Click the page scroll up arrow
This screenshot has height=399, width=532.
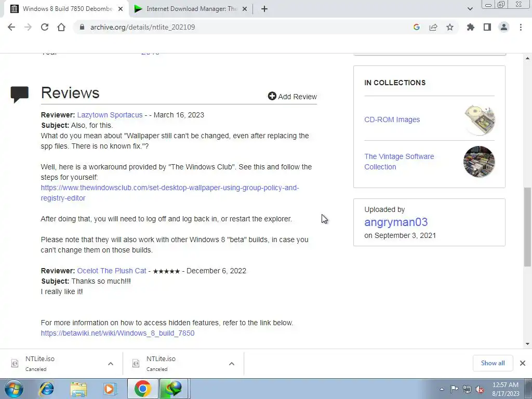528,58
